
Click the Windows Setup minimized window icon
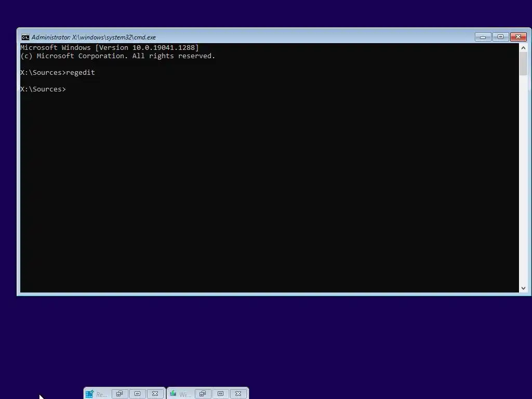click(173, 394)
